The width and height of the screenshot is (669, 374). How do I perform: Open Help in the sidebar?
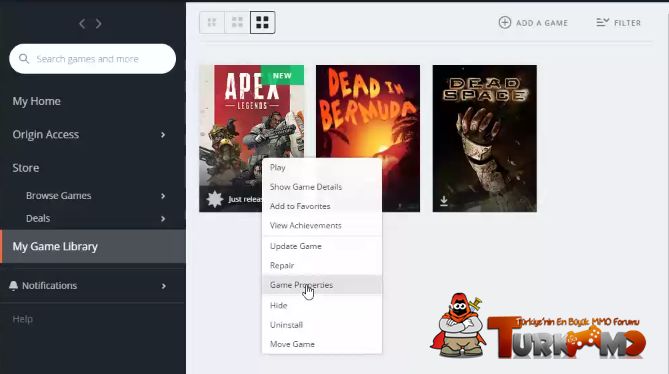pyautogui.click(x=23, y=319)
